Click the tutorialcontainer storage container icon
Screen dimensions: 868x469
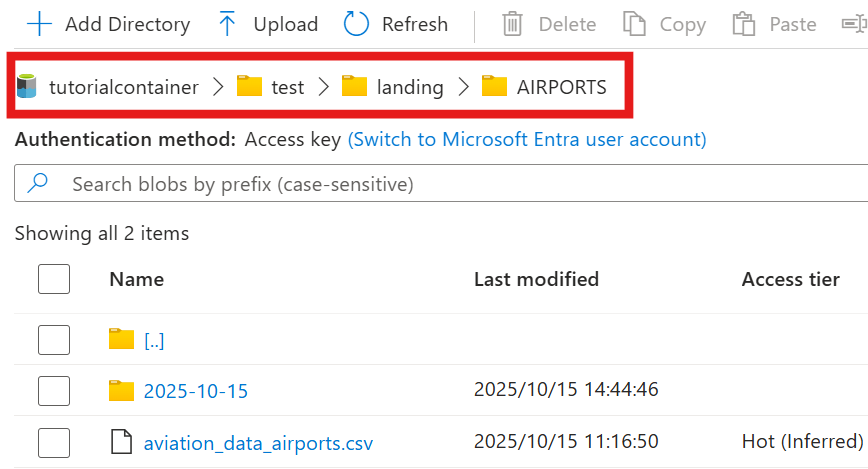point(28,87)
